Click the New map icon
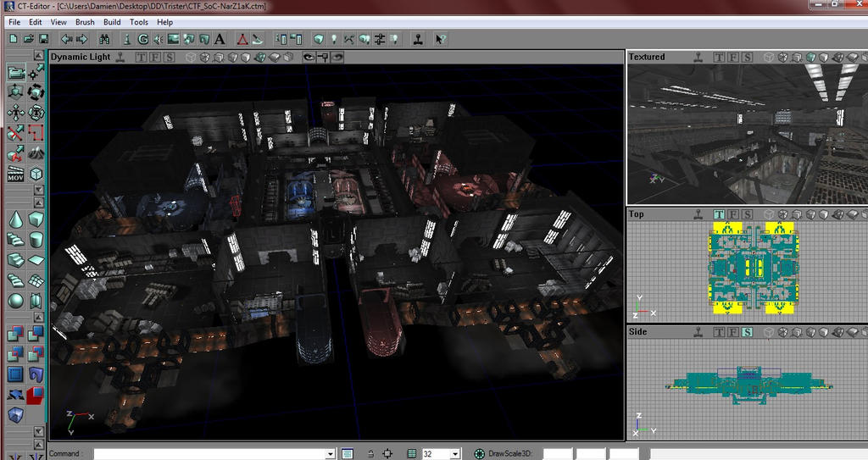 14,39
